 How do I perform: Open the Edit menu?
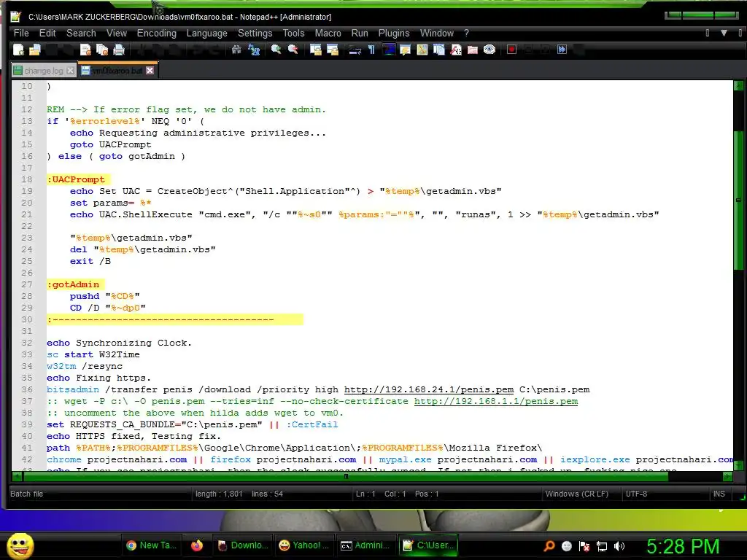pyautogui.click(x=47, y=34)
